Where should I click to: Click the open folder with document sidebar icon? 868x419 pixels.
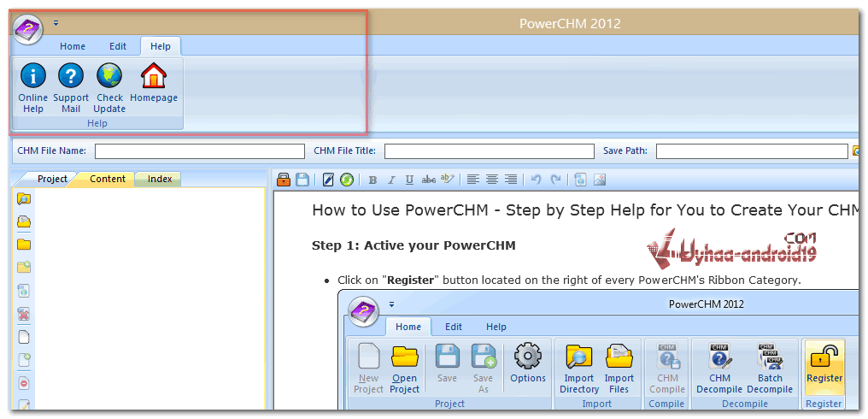click(x=24, y=221)
